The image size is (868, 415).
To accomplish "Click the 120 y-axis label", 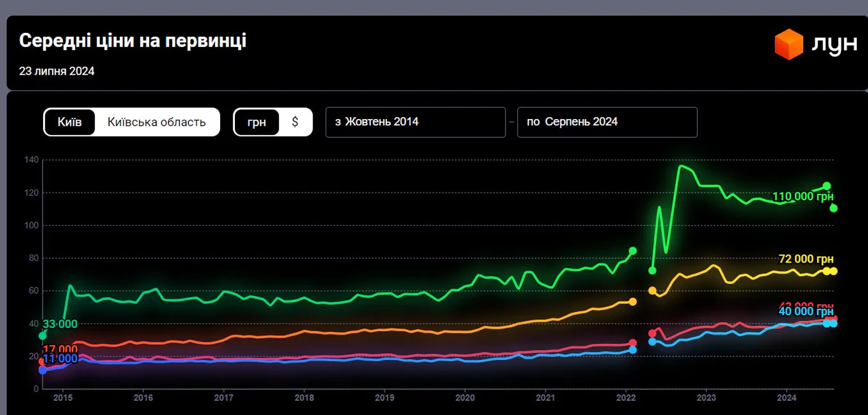I will [x=32, y=193].
